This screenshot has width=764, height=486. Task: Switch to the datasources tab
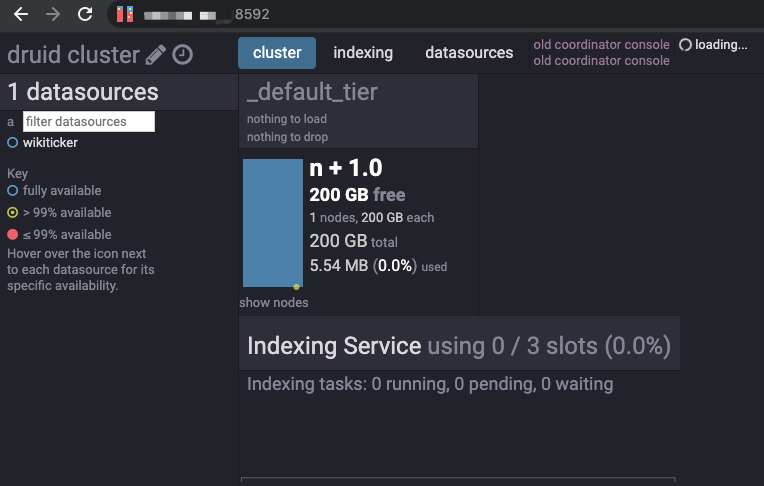click(469, 53)
